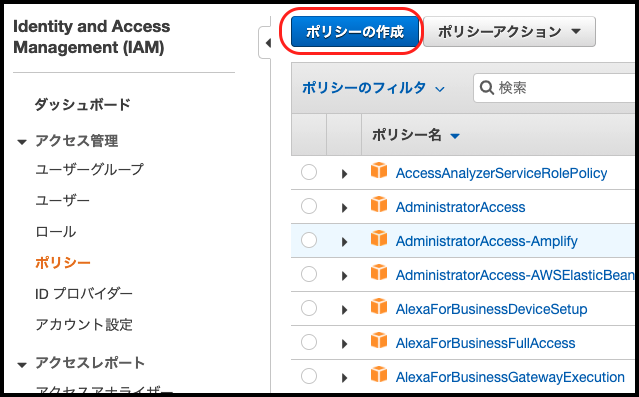Image resolution: width=639 pixels, height=397 pixels.
Task: Open the AlexaForBusinessDeviceSetup policy link
Action: [x=491, y=309]
